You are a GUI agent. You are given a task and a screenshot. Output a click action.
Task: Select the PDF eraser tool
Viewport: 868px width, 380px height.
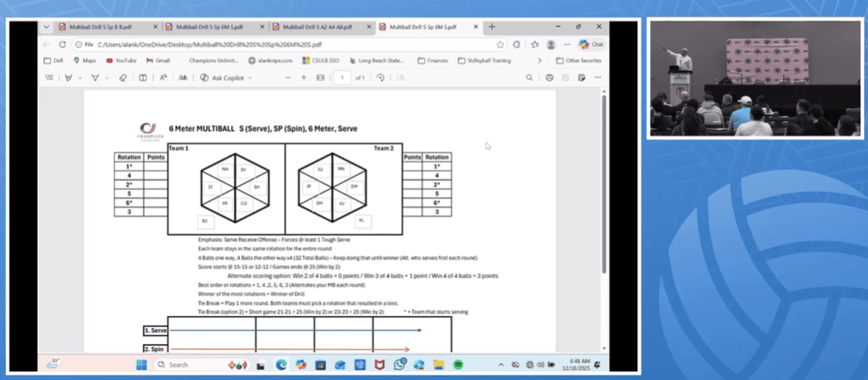(x=123, y=78)
